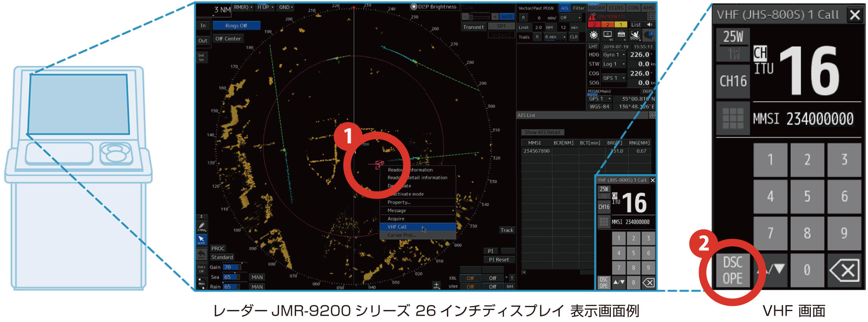Click the AIS List panel layout icon
The image size is (868, 322).
click(652, 115)
